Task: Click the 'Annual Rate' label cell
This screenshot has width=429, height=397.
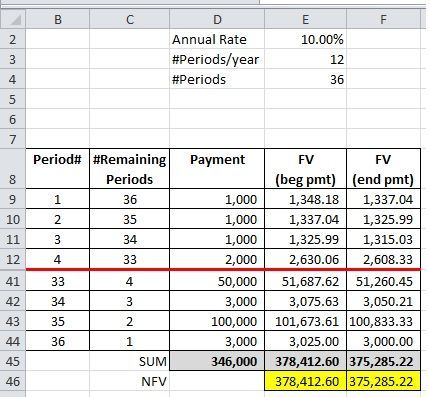Action: (217, 39)
